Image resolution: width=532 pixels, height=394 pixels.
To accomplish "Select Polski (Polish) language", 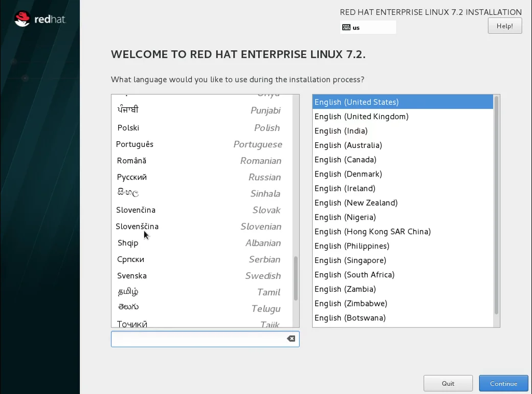I will tap(202, 127).
